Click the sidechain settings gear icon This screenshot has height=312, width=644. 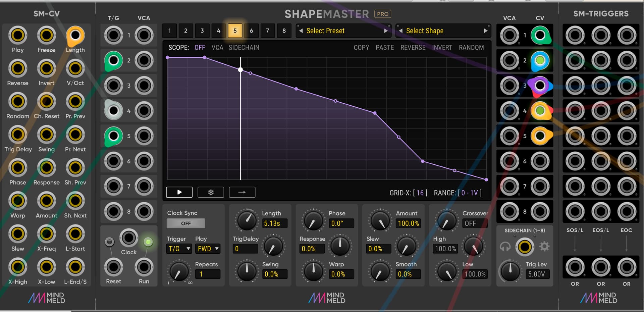click(544, 247)
